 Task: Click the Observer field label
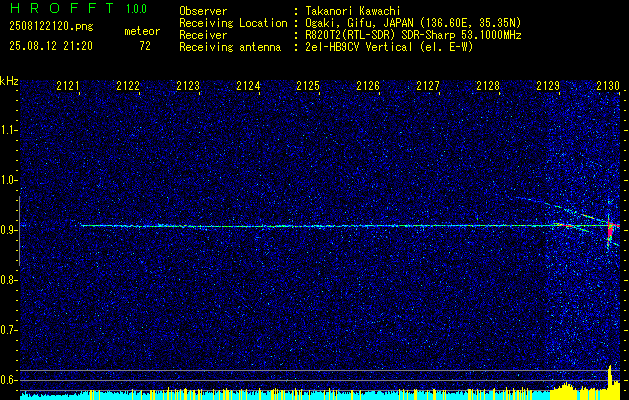pyautogui.click(x=203, y=11)
